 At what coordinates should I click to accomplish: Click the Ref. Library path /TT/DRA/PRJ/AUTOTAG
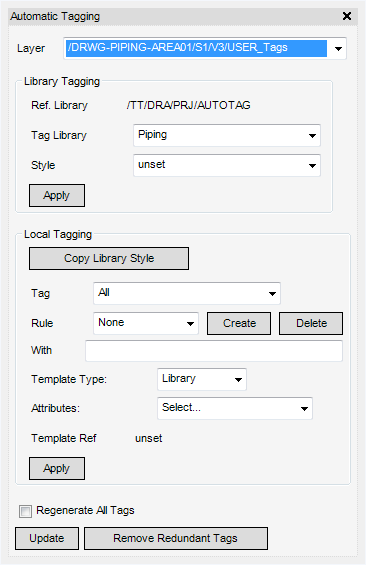click(x=188, y=105)
